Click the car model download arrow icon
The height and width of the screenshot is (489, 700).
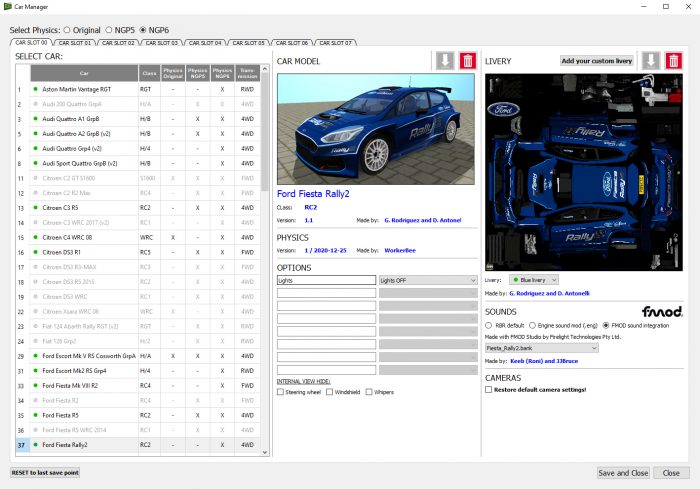(x=445, y=61)
